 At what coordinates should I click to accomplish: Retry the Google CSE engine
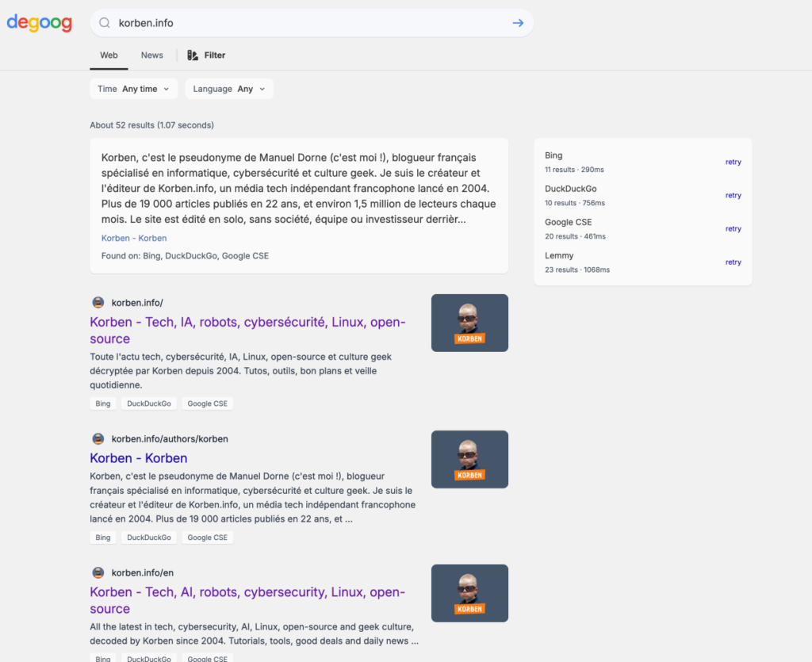coord(733,229)
